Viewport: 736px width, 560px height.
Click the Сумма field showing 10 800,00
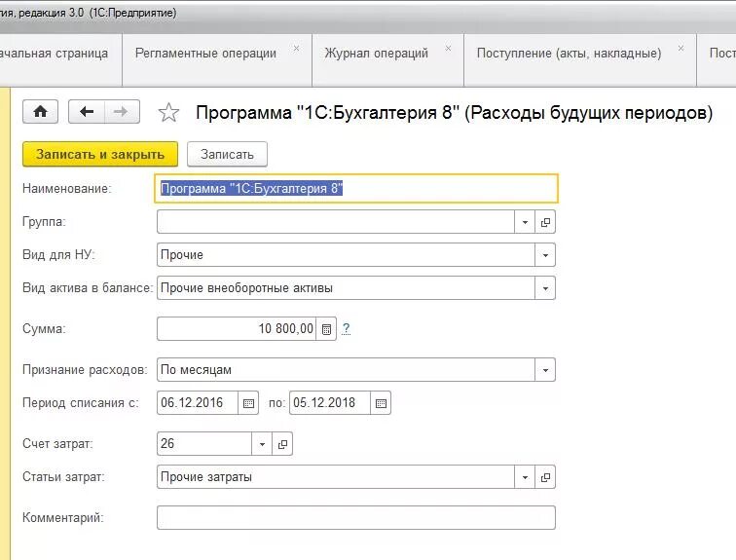click(237, 329)
